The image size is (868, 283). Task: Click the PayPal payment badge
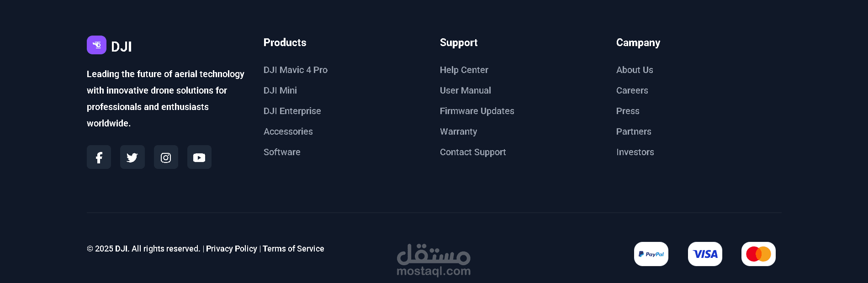(651, 254)
